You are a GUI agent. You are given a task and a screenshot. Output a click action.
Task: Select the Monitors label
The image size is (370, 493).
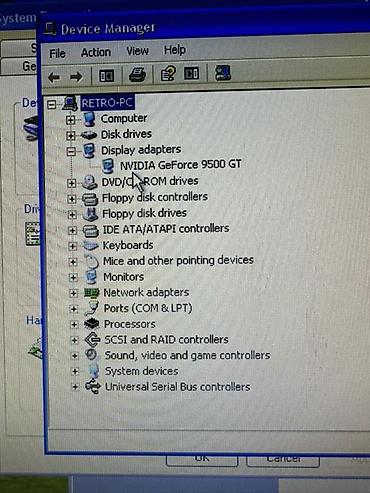click(124, 277)
